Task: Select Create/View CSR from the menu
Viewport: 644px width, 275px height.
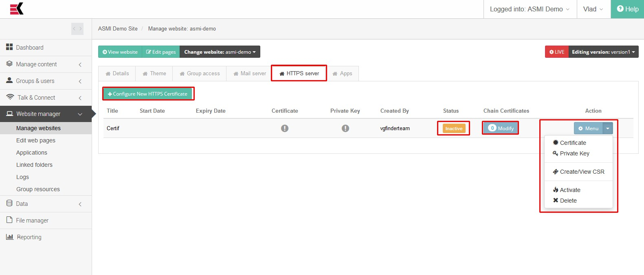Action: (x=578, y=172)
